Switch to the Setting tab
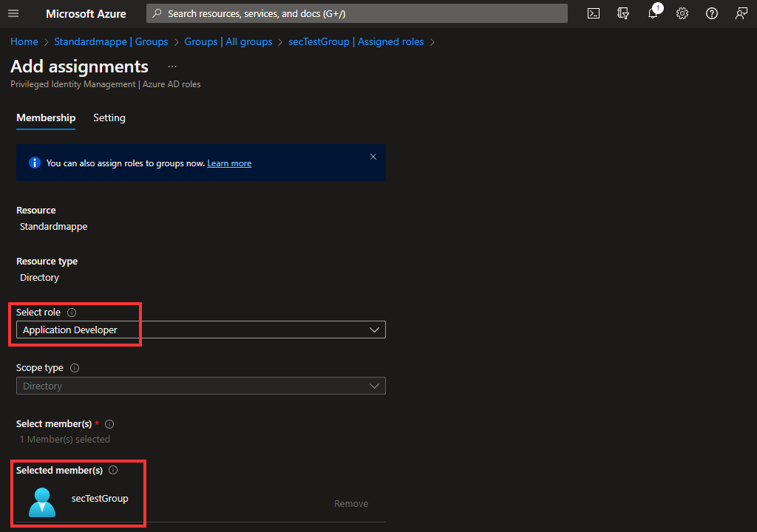The height and width of the screenshot is (532, 757). pos(109,117)
